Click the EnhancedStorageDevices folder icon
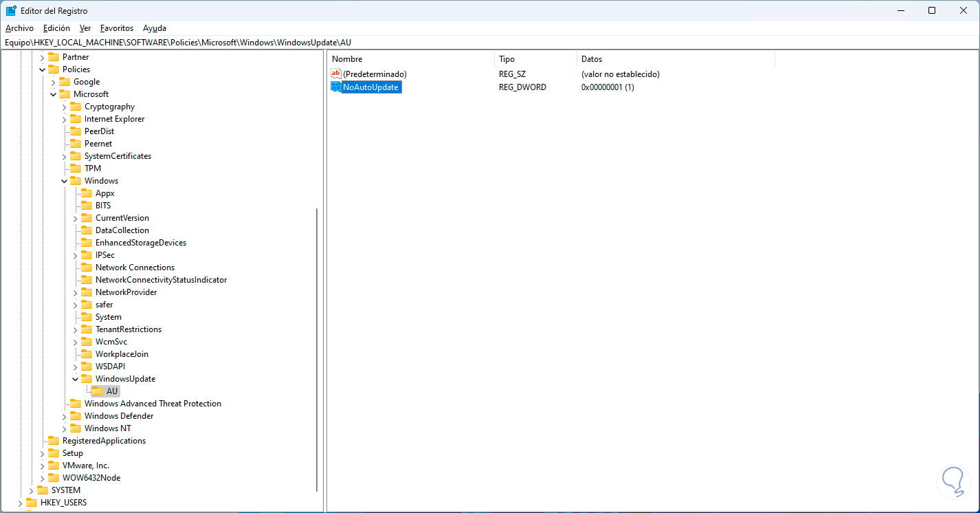The width and height of the screenshot is (980, 513). 87,243
